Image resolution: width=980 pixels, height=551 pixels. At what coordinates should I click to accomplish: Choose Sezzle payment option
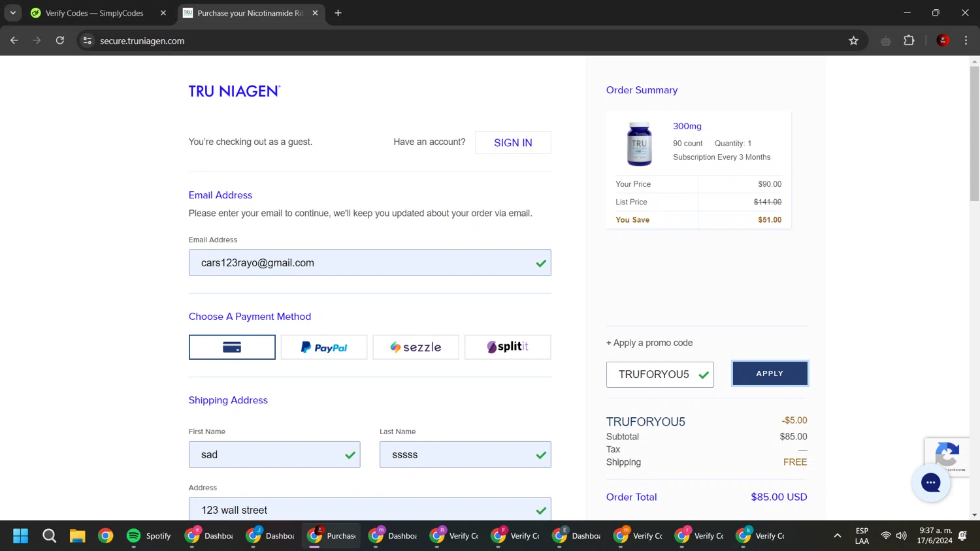pyautogui.click(x=416, y=347)
